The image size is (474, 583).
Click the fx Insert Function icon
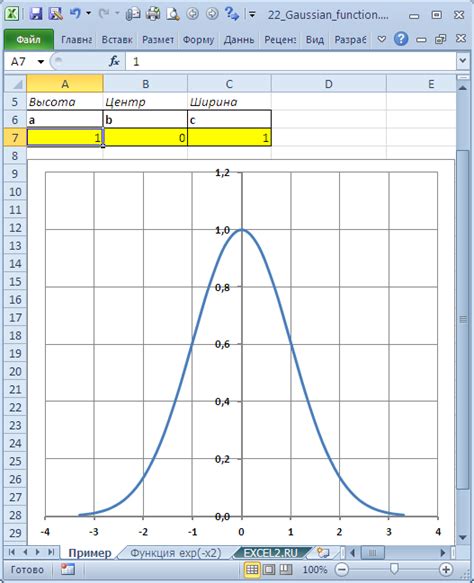(114, 61)
